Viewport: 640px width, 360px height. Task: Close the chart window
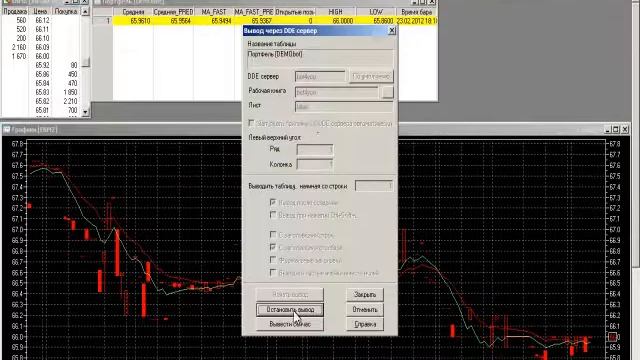coord(625,129)
